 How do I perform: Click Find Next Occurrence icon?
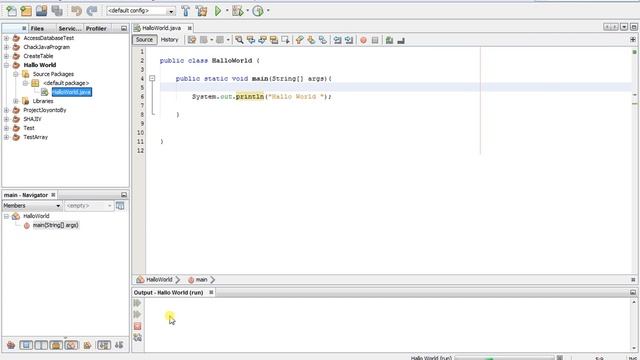[262, 40]
